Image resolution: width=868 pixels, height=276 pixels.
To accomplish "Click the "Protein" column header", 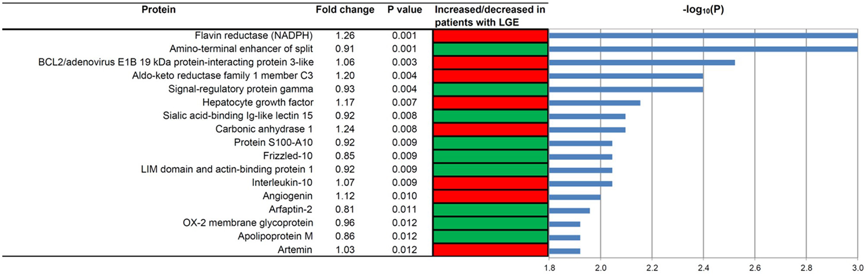I will (158, 10).
